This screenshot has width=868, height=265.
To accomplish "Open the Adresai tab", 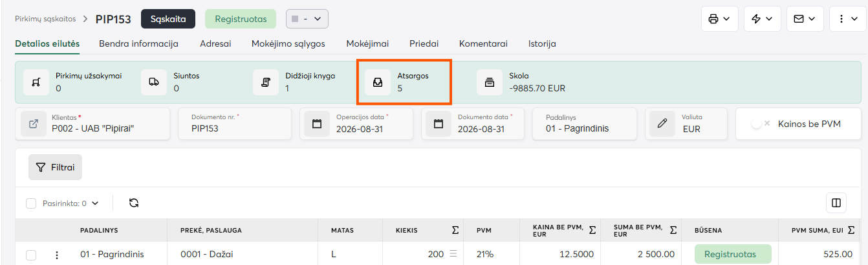I will coord(215,44).
